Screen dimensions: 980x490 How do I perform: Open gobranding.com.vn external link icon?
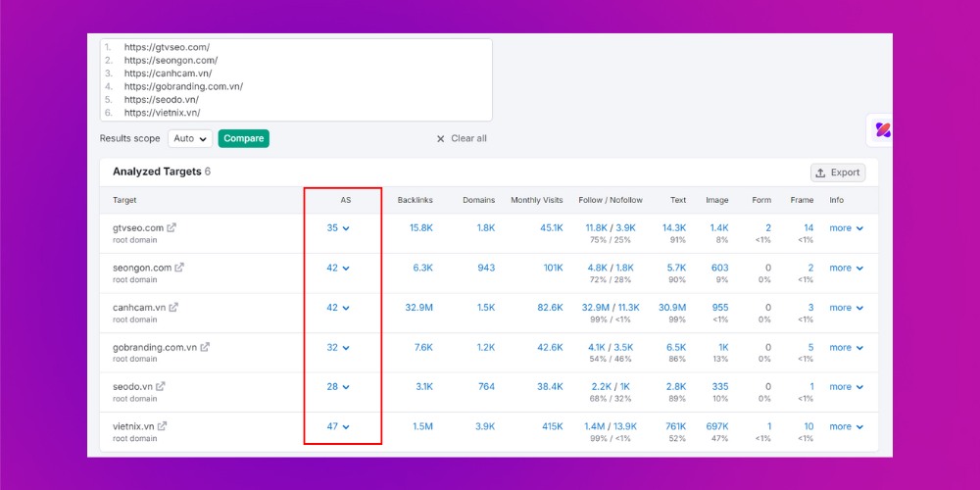pos(205,347)
